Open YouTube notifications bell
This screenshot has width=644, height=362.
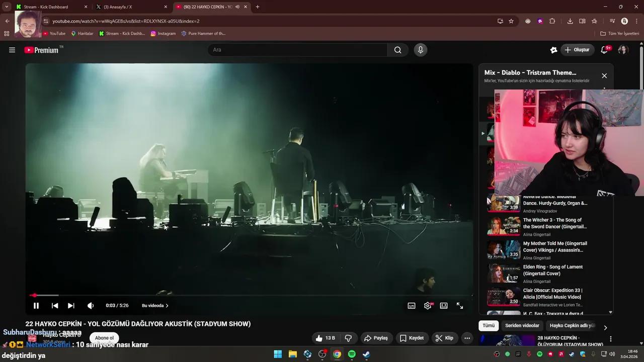605,50
